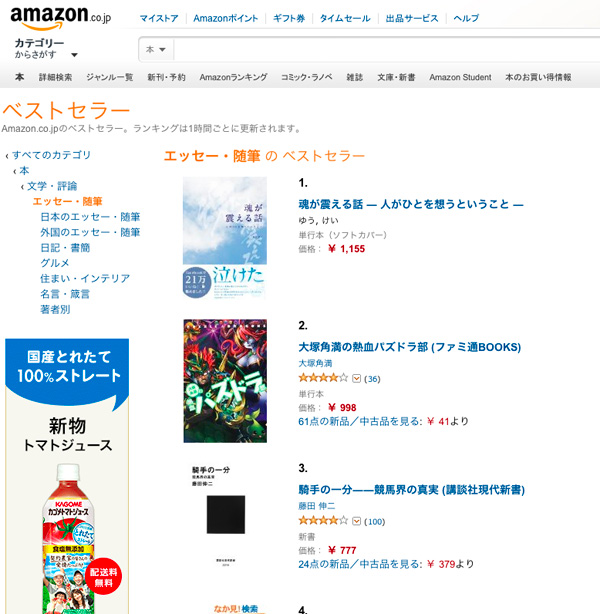Select the コミック・ラノベ menu item
The width and height of the screenshot is (600, 614).
click(x=307, y=77)
